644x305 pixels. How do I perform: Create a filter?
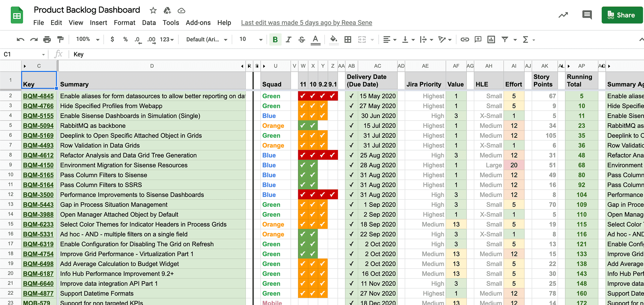(505, 39)
